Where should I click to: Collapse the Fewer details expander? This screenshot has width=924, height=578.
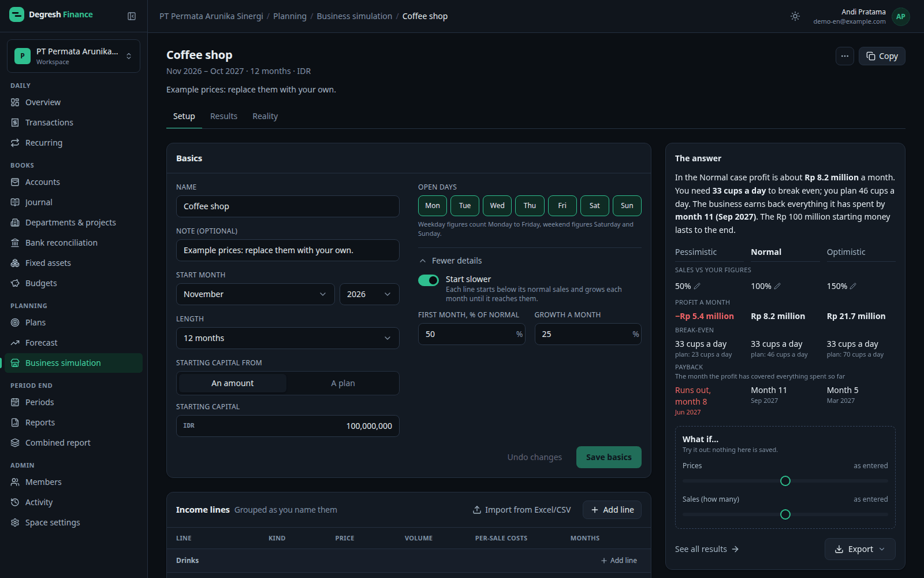(450, 261)
